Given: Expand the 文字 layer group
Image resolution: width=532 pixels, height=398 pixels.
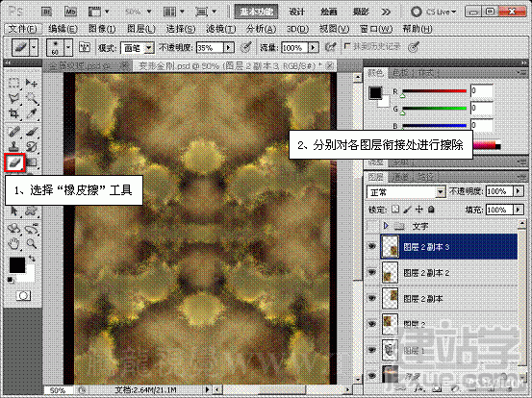Looking at the screenshot, I should [386, 225].
